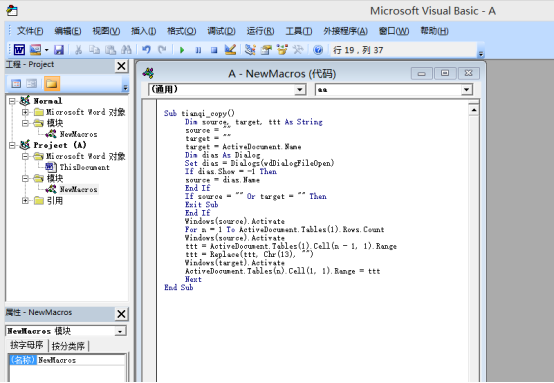554x383 pixels.
Task: Click the 'End Sub' code line
Action: 178,288
